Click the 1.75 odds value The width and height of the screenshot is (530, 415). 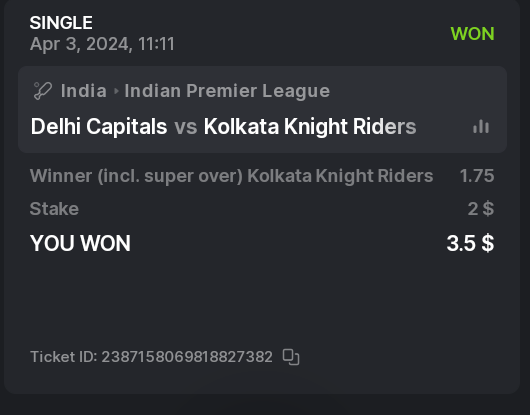point(477,176)
